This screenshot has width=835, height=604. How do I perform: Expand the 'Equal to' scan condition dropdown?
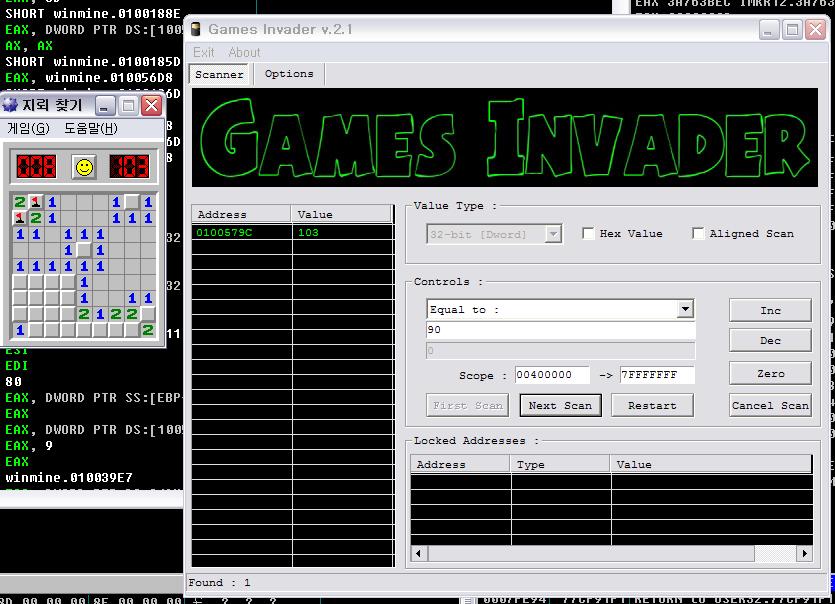point(685,309)
